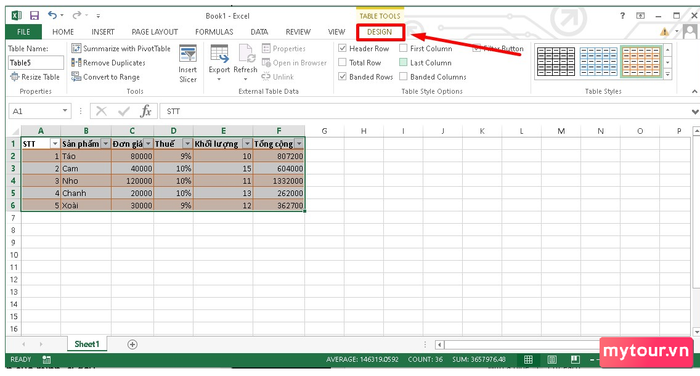The width and height of the screenshot is (700, 376).
Task: Confirm formula bar entry with check icon
Action: [x=124, y=111]
